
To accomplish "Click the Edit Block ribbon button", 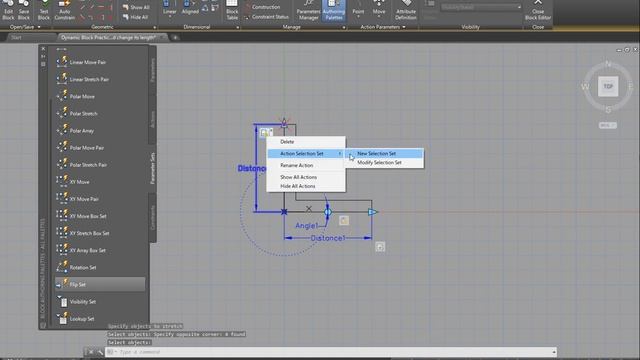I will [x=8, y=10].
